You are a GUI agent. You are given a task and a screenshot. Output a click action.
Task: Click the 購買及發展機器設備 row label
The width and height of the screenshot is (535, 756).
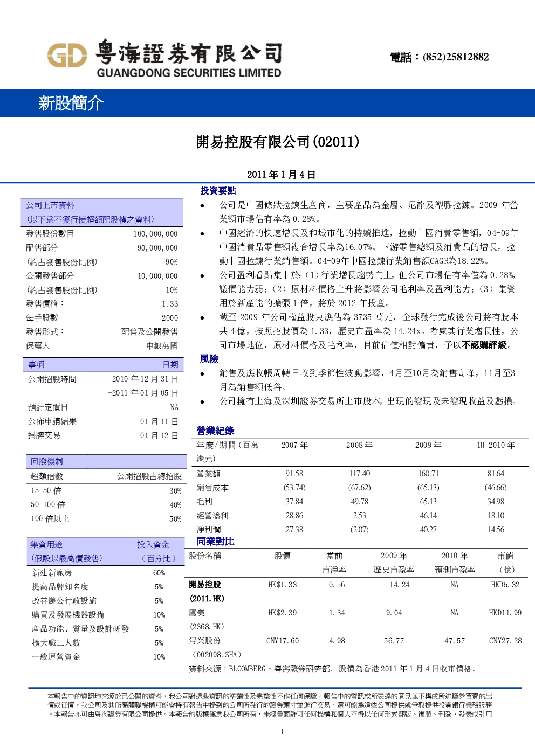coord(68,615)
